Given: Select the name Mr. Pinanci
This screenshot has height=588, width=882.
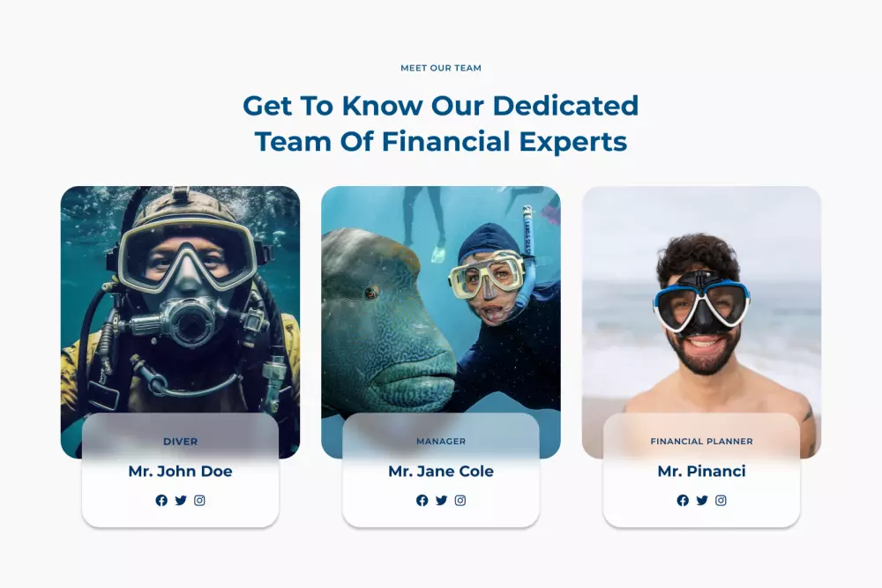Looking at the screenshot, I should point(701,471).
